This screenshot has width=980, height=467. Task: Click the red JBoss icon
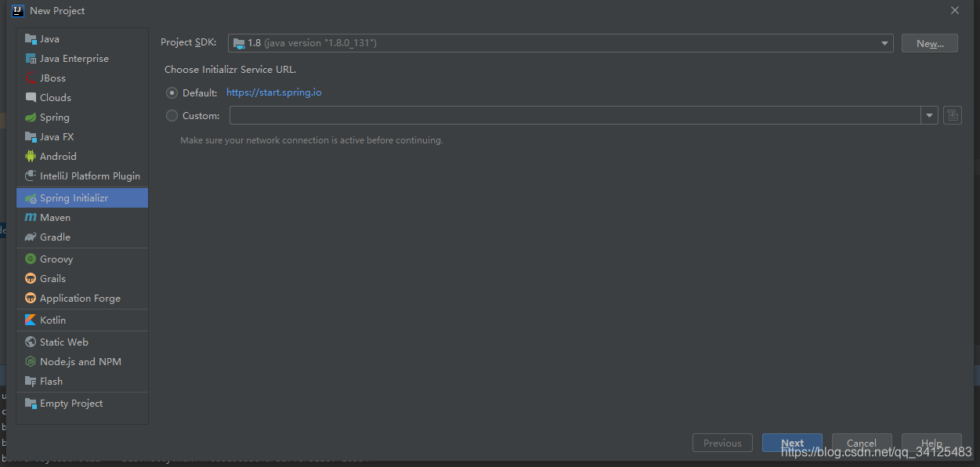(31, 78)
